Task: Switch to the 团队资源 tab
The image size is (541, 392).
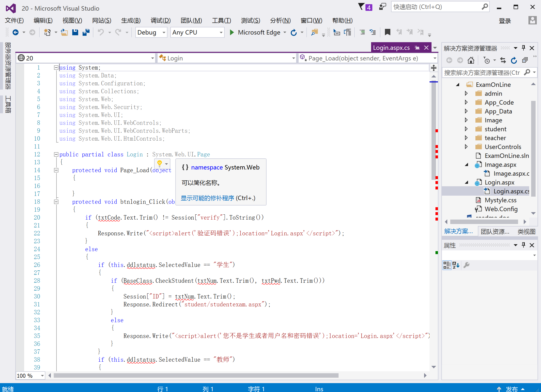Action: pyautogui.click(x=495, y=231)
